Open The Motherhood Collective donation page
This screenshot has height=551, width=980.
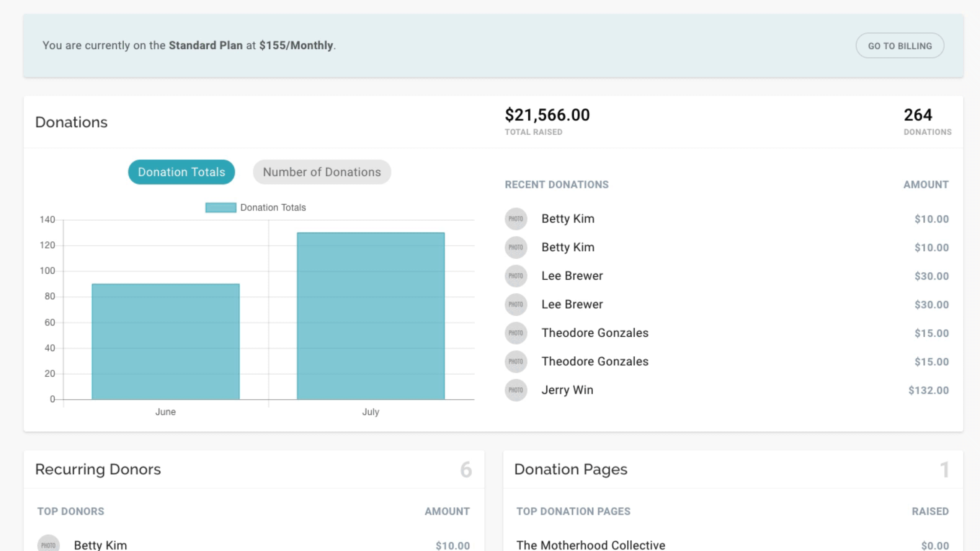[591, 545]
